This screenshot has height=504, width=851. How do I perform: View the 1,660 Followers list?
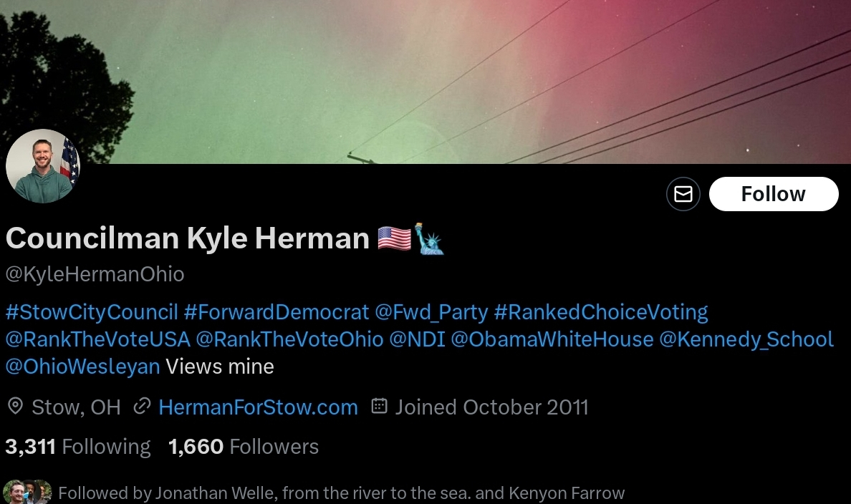[244, 447]
